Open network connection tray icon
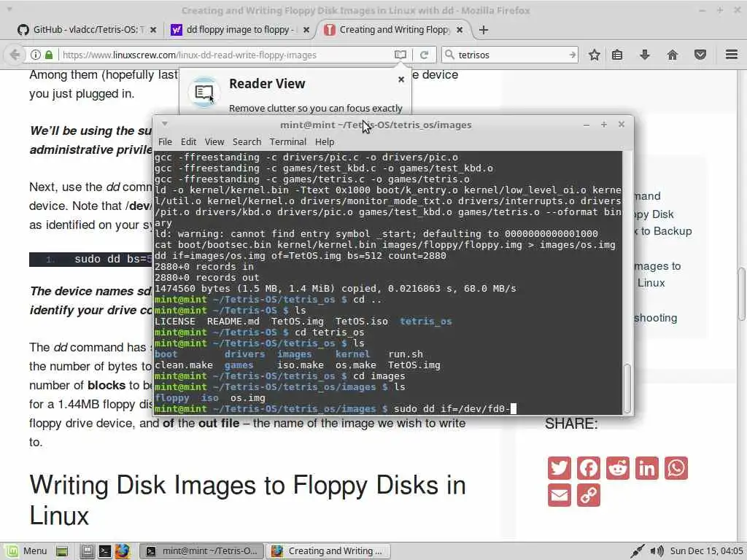Image resolution: width=747 pixels, height=560 pixels. coord(637,551)
